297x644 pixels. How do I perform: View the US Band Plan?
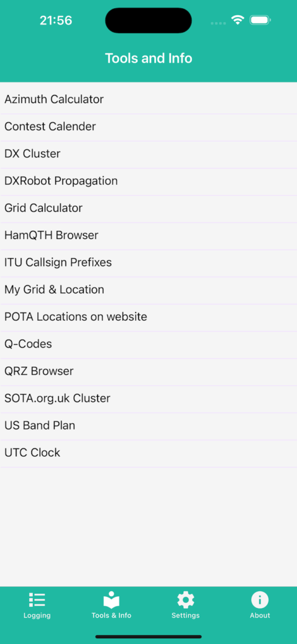pos(148,426)
